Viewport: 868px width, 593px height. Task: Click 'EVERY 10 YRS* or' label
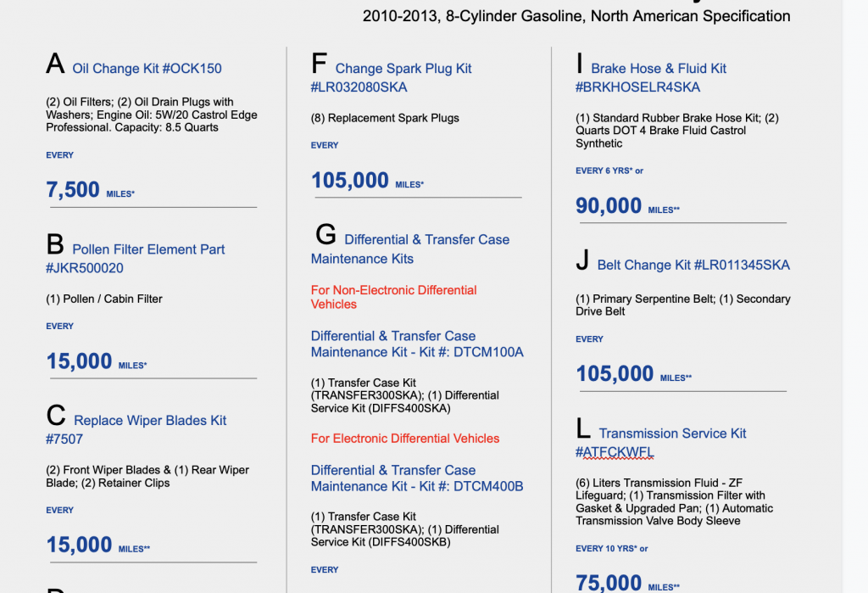tap(612, 549)
